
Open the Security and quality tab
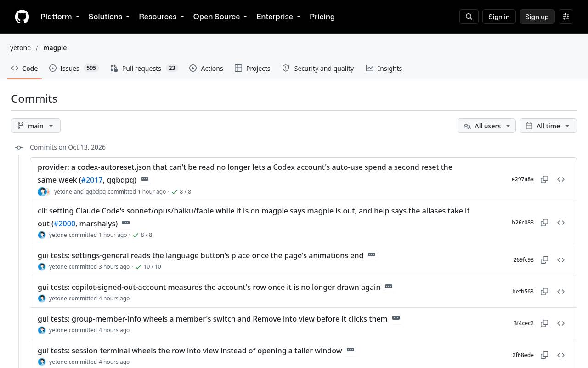pyautogui.click(x=318, y=68)
